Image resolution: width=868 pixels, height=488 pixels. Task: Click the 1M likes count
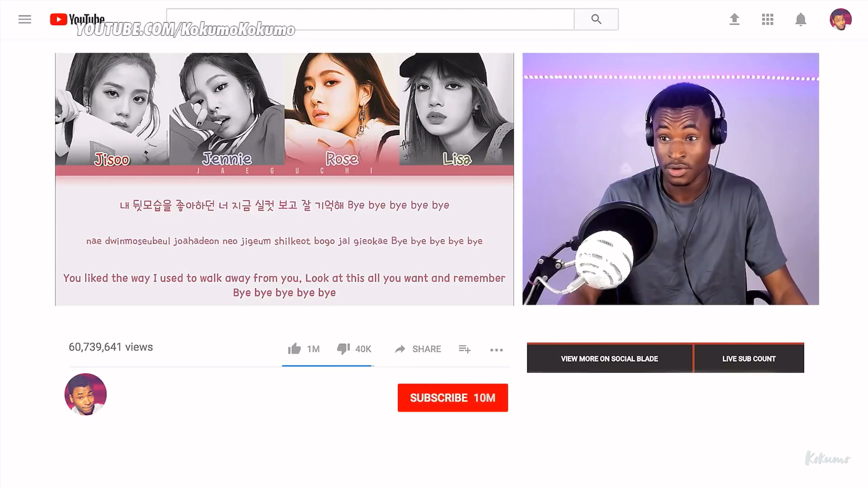pyautogui.click(x=313, y=349)
